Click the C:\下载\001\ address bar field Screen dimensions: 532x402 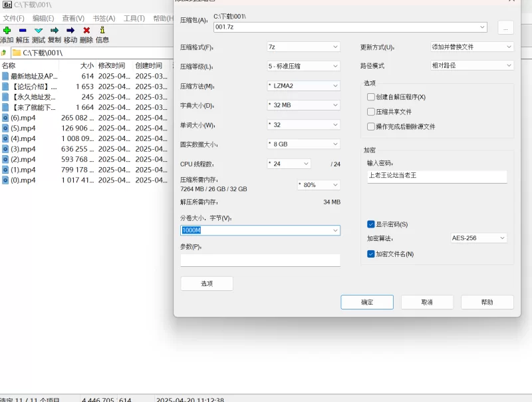pyautogui.click(x=92, y=53)
